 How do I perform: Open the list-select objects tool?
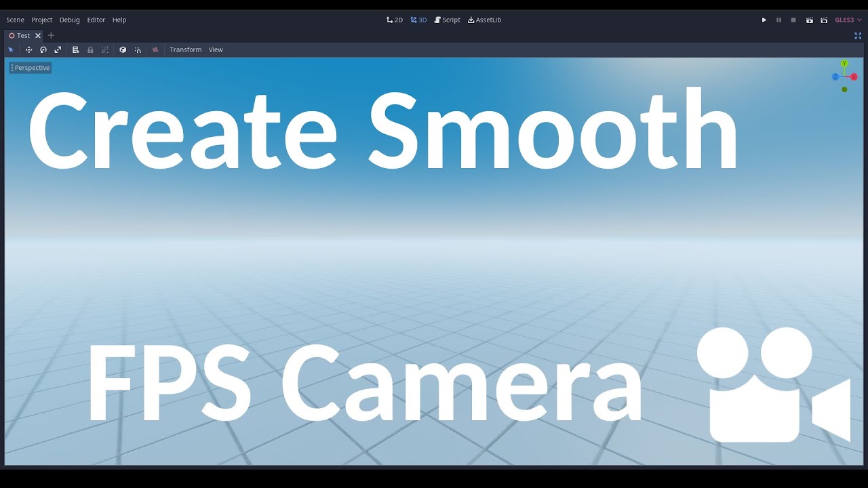point(75,49)
